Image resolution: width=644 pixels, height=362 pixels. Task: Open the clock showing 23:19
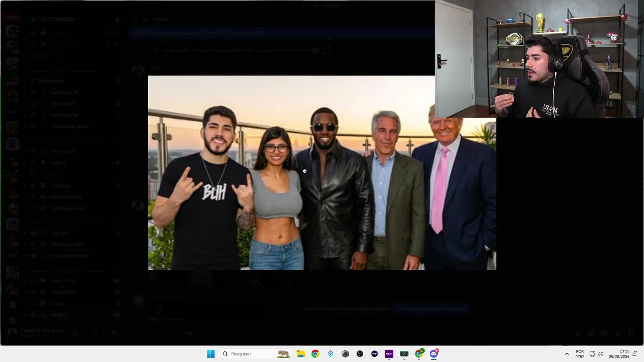click(x=619, y=354)
